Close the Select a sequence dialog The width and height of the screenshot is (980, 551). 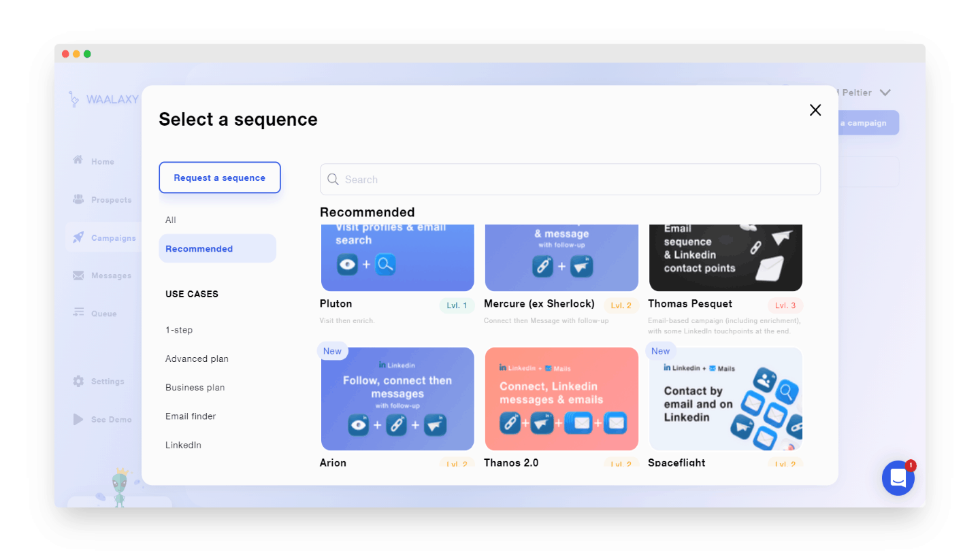point(815,110)
